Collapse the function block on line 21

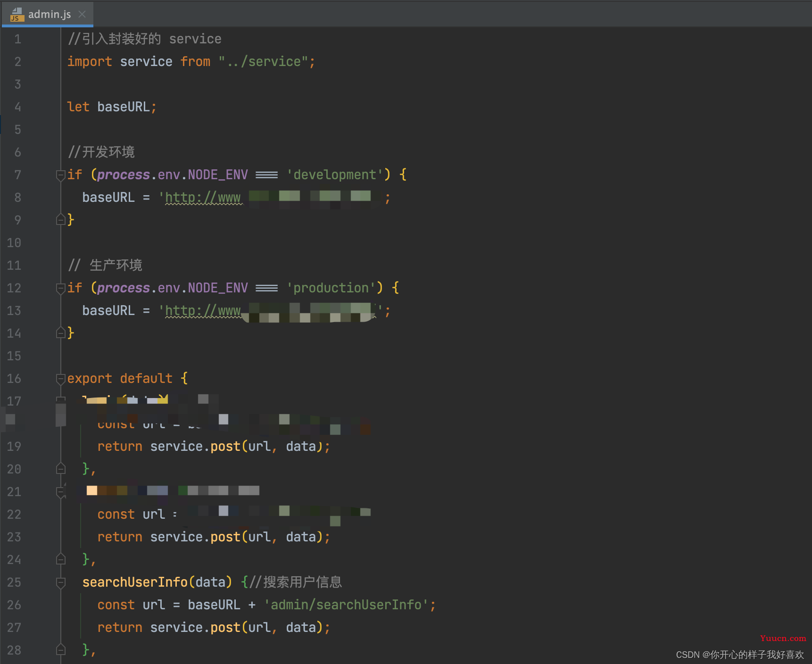60,492
